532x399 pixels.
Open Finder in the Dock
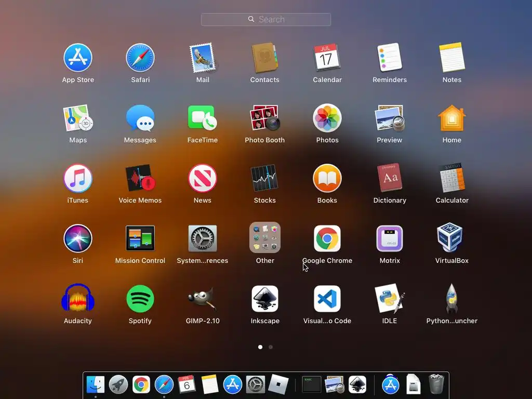96,384
